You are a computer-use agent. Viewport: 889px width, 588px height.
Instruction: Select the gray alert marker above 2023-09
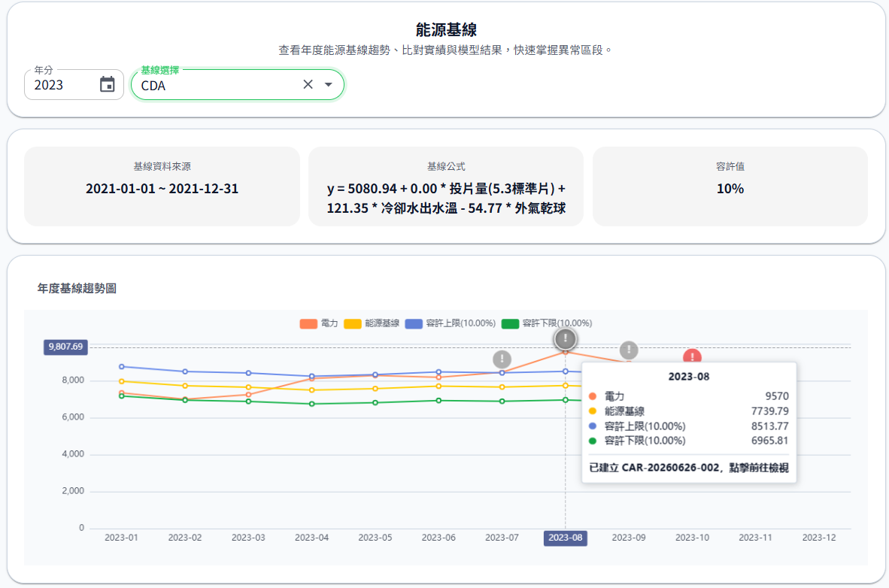(x=629, y=350)
